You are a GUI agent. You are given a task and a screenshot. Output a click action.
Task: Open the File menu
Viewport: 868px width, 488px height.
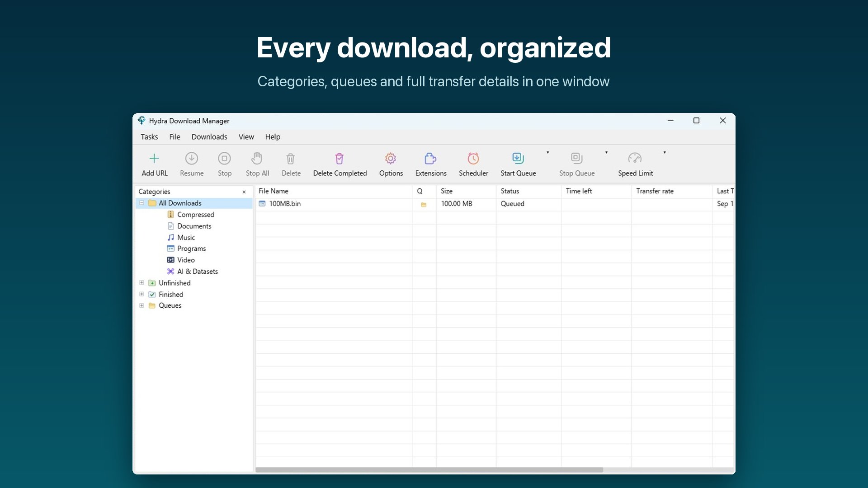[x=175, y=137]
